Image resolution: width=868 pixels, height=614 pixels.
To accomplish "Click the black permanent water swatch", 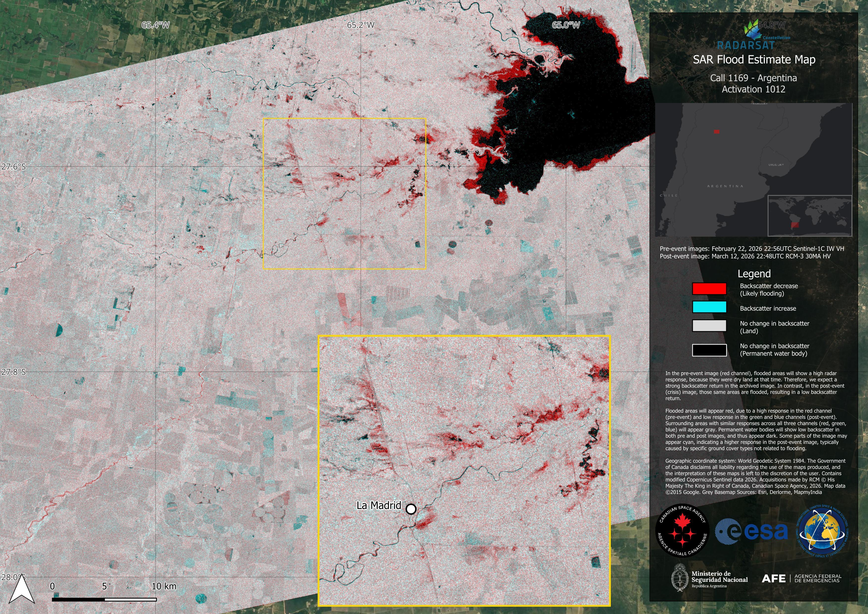I will 709,350.
